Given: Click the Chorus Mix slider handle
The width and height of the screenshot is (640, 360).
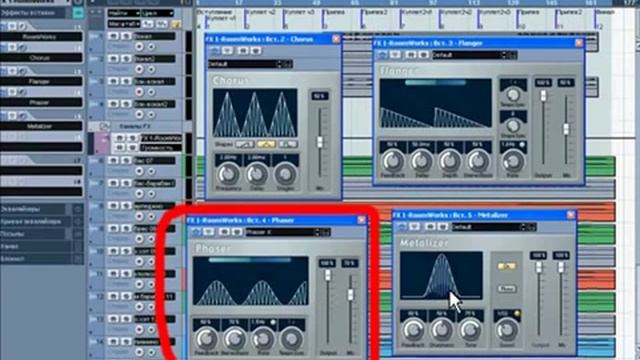Looking at the screenshot, I should coord(320,142).
